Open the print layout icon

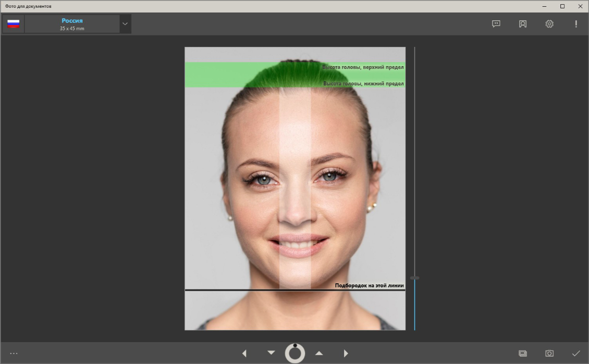pyautogui.click(x=523, y=353)
